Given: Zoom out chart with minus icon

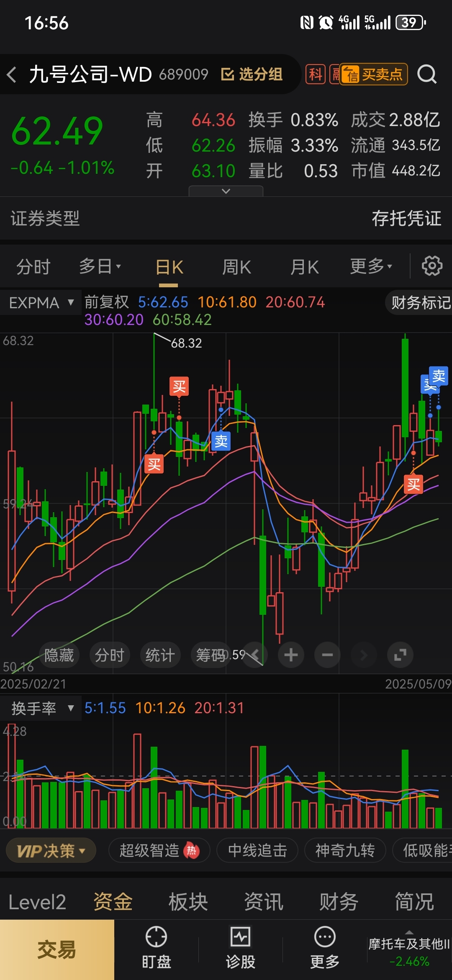Looking at the screenshot, I should tap(327, 655).
